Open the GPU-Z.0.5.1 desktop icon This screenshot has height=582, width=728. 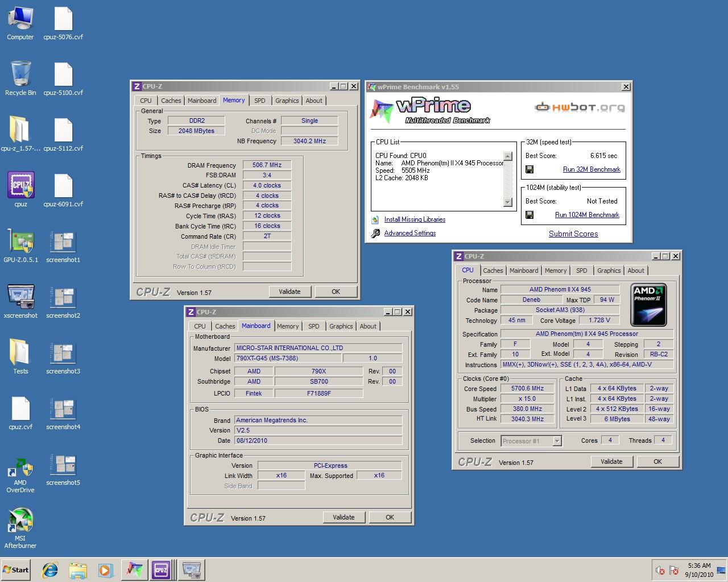pos(20,246)
